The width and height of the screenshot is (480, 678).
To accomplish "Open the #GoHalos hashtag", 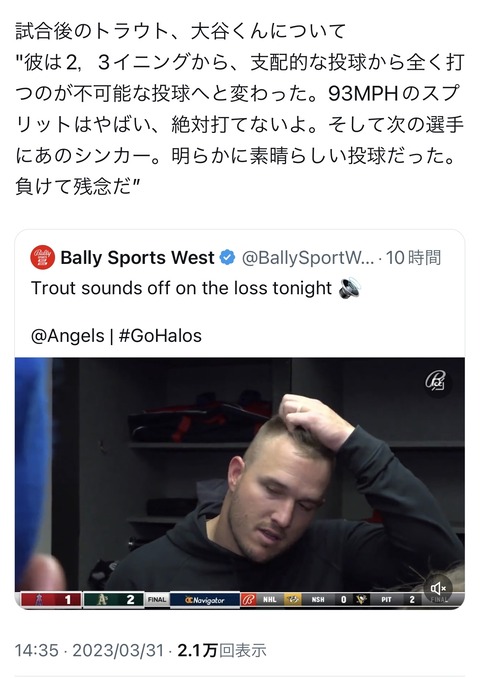I will point(160,336).
